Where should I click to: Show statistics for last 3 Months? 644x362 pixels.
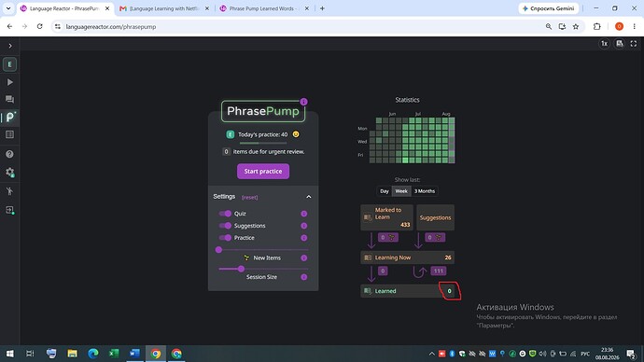tap(425, 191)
